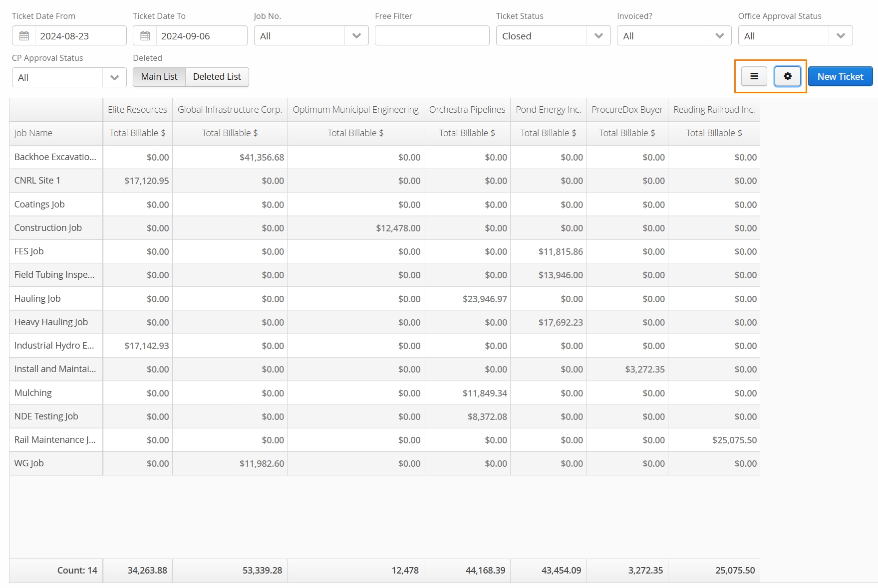The image size is (878, 588).
Task: Click the hamburger list-menu icon button
Action: pyautogui.click(x=754, y=76)
